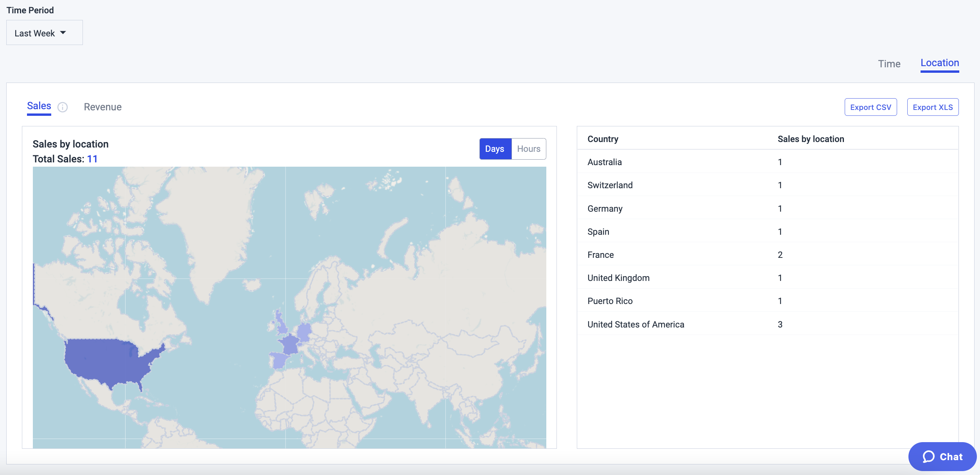Viewport: 980px width, 475px height.
Task: Click the Country column header
Action: tap(603, 139)
